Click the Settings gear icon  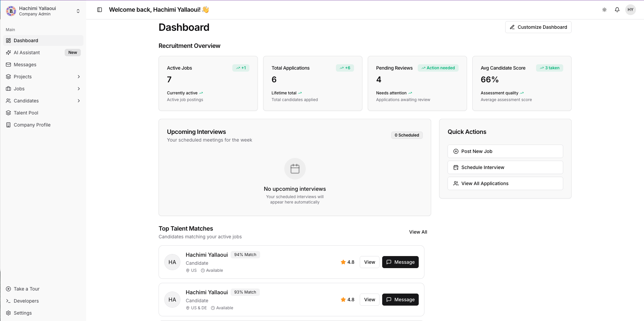(8, 313)
